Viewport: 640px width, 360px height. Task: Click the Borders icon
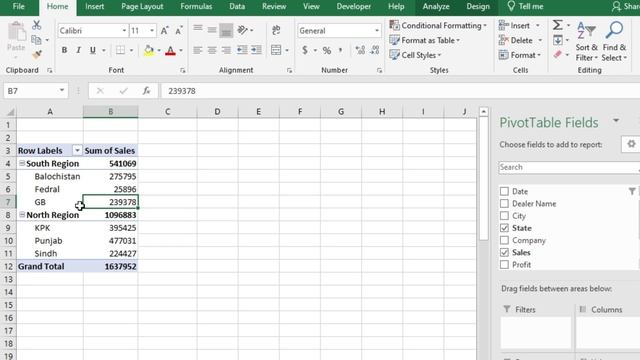pyautogui.click(x=120, y=50)
